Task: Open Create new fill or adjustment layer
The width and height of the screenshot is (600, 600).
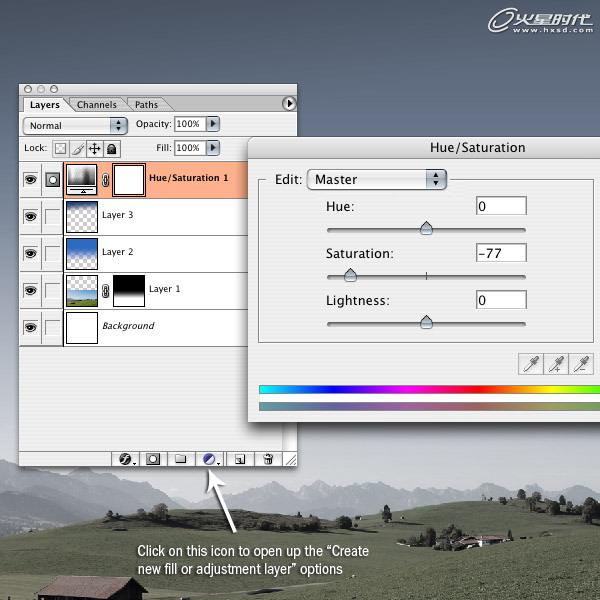Action: click(x=211, y=459)
